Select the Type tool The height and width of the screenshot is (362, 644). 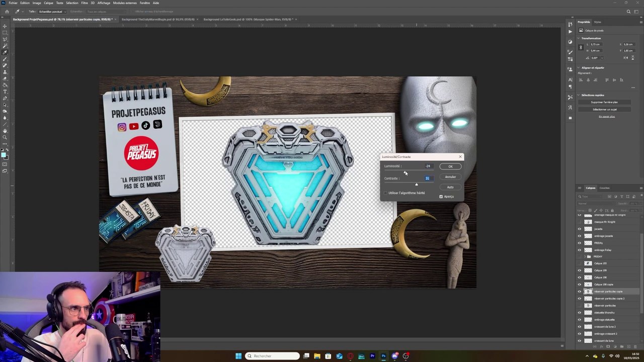pyautogui.click(x=5, y=92)
